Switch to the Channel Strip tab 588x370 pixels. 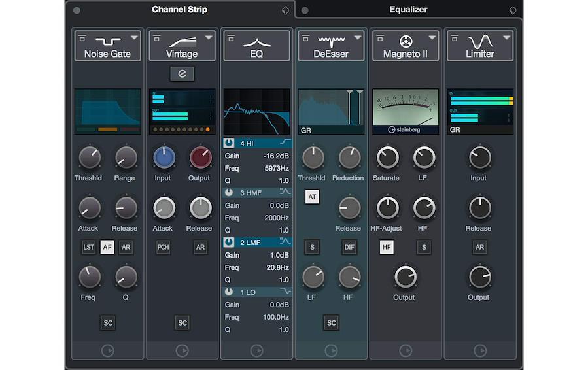coord(180,10)
